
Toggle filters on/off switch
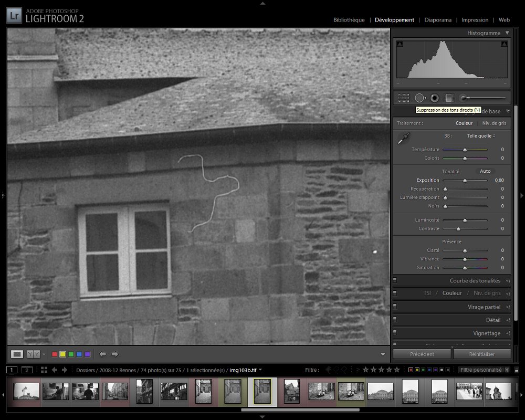coord(517,370)
